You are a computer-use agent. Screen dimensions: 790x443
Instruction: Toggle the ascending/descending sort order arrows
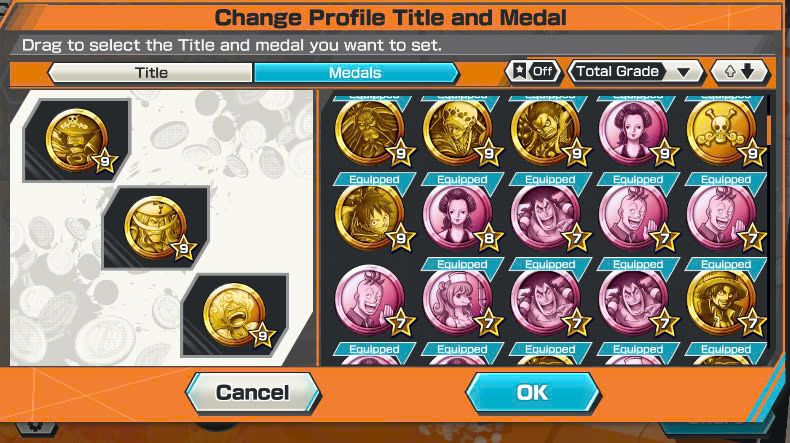740,72
